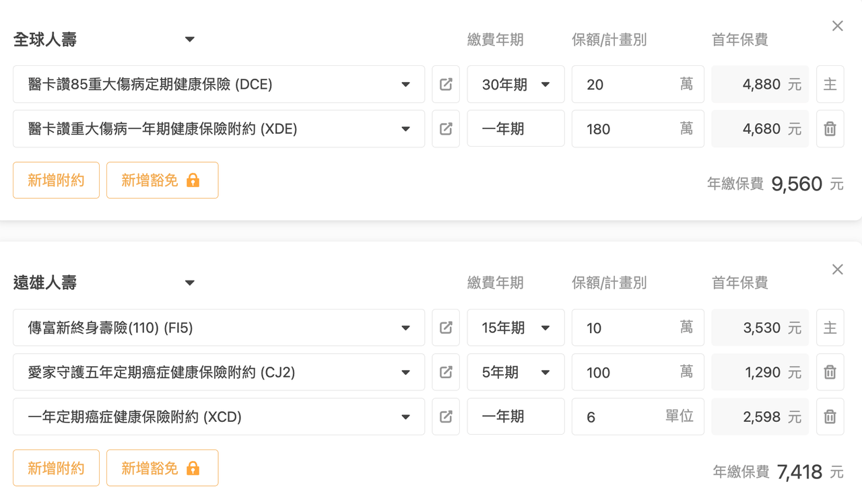
Task: Click 新增附約 under 全球人壽
Action: point(56,180)
